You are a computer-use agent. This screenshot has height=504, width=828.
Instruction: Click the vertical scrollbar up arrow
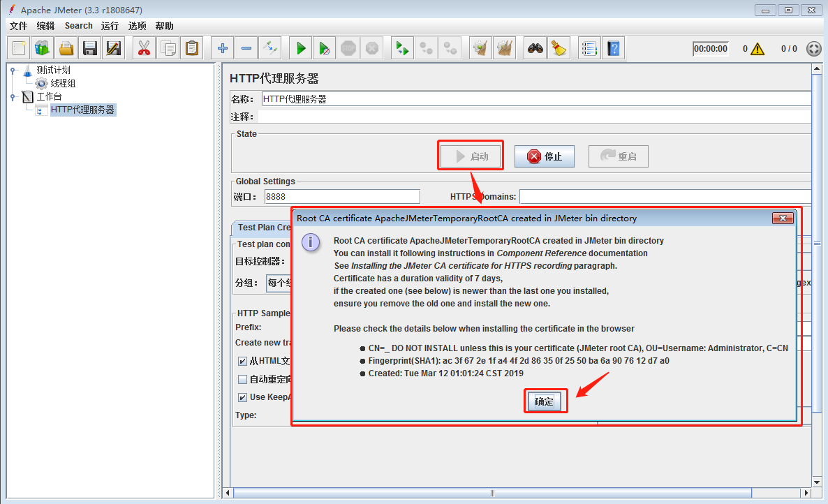pyautogui.click(x=817, y=68)
